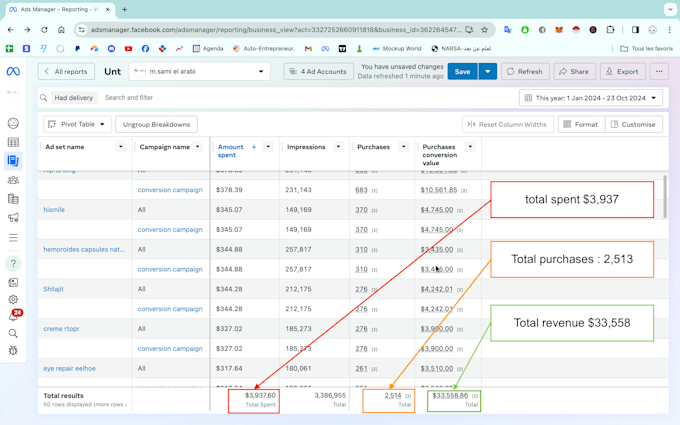
Task: Open Auto-Entrepreneur bookmark
Action: point(264,49)
